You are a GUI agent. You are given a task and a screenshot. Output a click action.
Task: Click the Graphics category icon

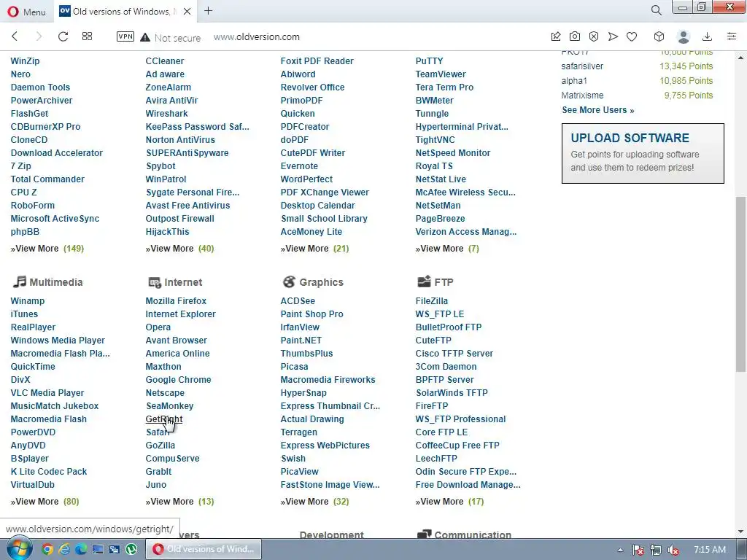pos(289,282)
